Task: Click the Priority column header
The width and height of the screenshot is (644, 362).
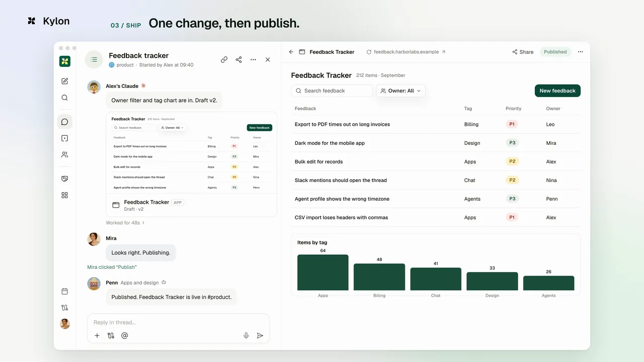Action: point(513,109)
